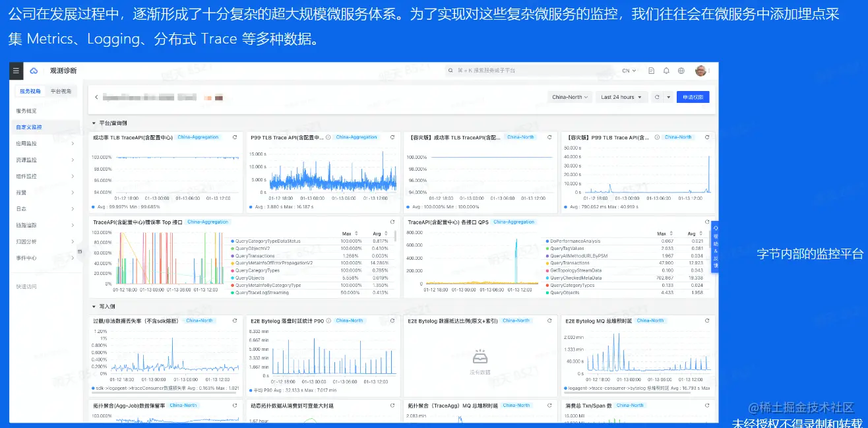
Task: Refresh the TraceAPI 错误率 Top 接口 panel
Action: (392, 222)
